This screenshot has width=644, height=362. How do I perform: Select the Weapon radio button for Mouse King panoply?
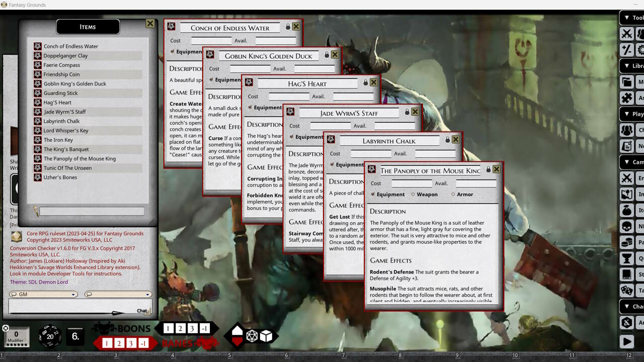[x=413, y=195]
